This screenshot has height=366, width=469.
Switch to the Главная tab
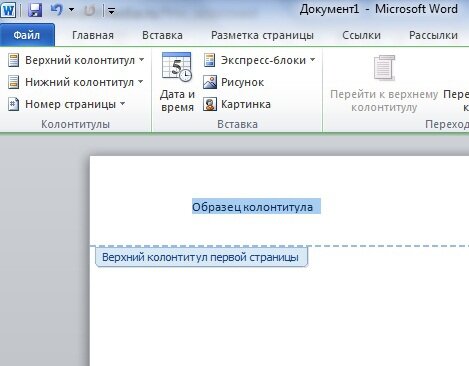coord(93,35)
